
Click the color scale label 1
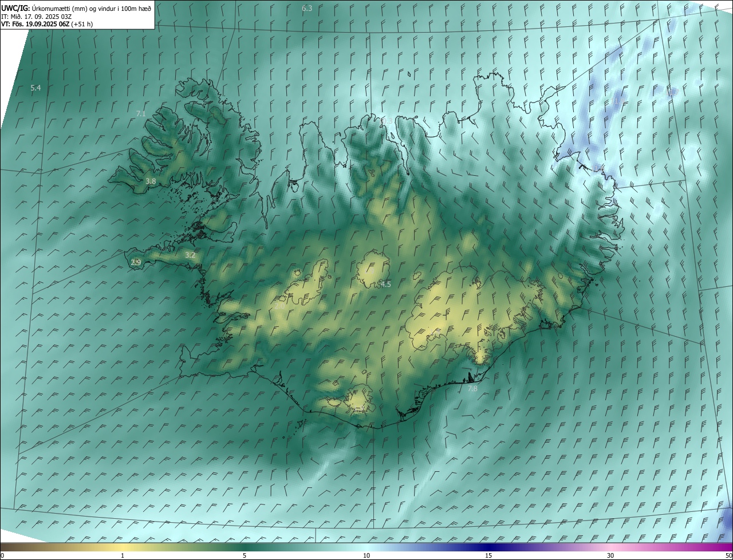click(123, 555)
